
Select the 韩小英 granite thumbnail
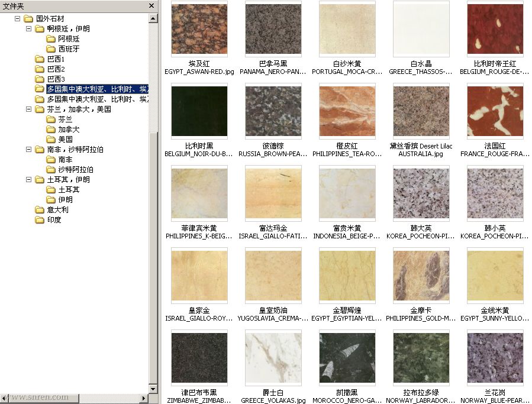(495, 193)
